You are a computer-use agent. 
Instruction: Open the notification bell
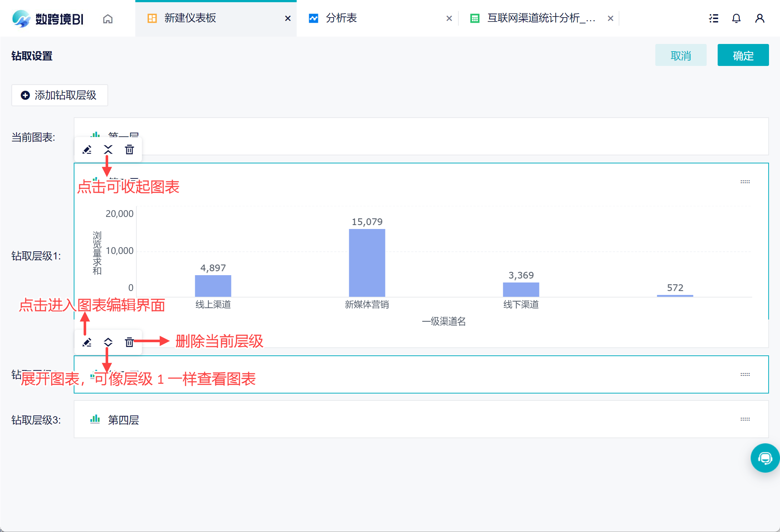[x=736, y=18]
